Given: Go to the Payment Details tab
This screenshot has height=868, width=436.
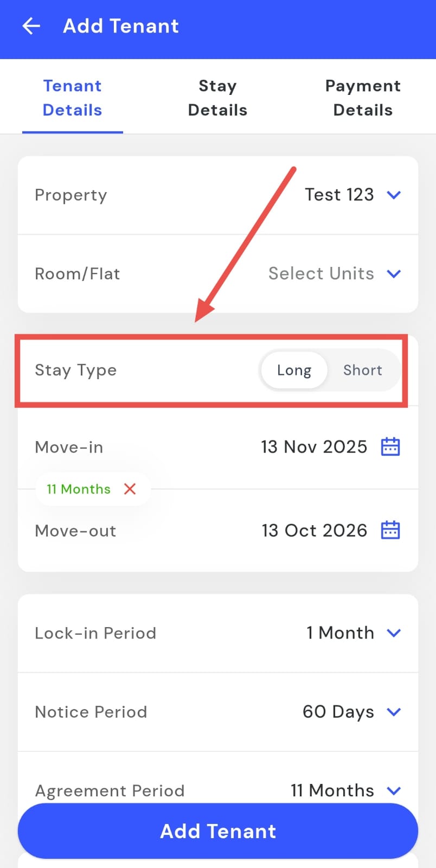Looking at the screenshot, I should (363, 98).
